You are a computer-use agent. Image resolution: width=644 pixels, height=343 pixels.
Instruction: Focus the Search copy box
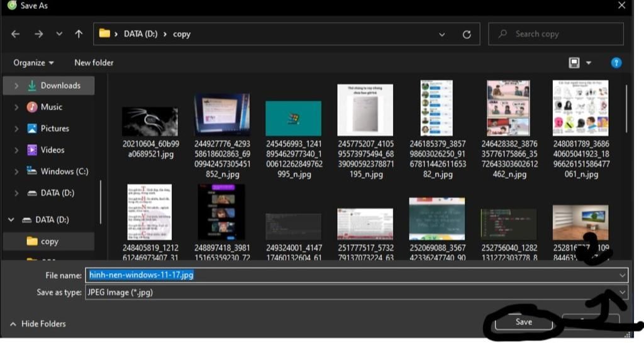(556, 34)
